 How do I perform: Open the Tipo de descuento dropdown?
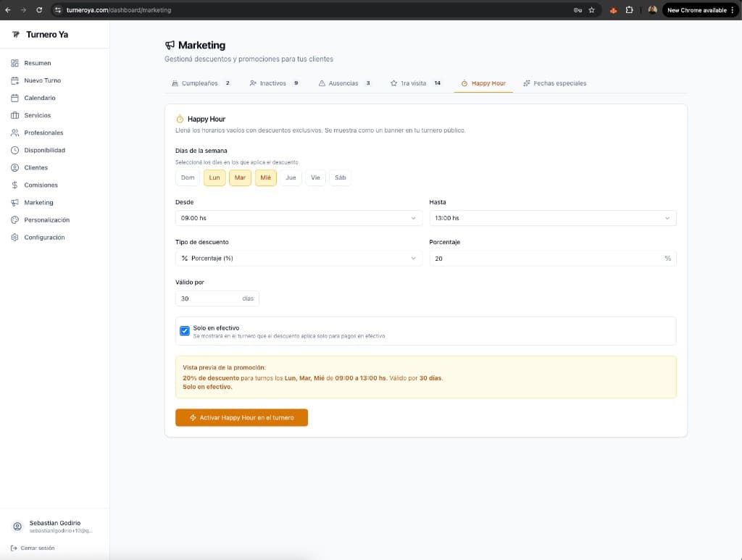point(299,259)
